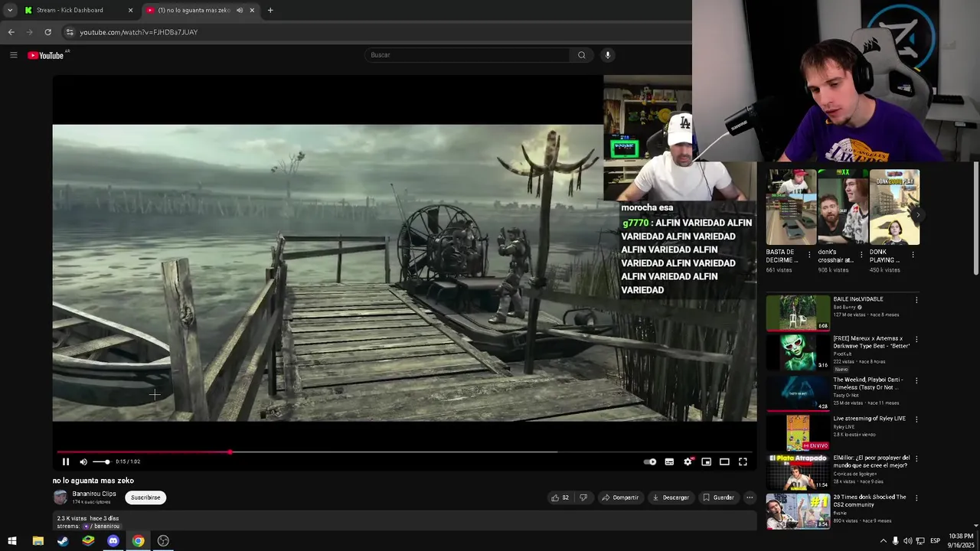Viewport: 980px width, 551px height.
Task: Open Discord from the taskbar
Action: click(113, 541)
